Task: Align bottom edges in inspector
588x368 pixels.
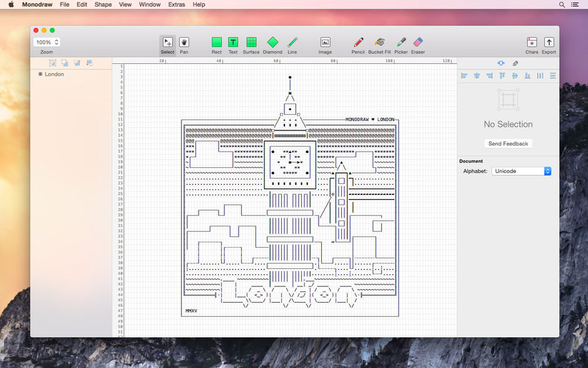Action: (527, 75)
